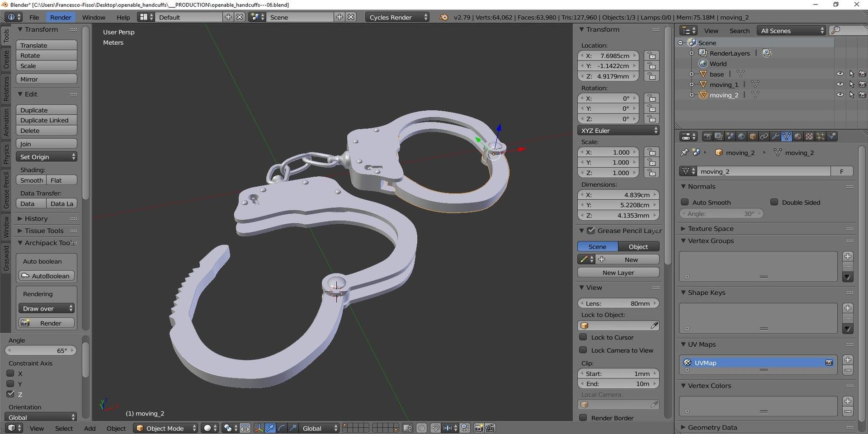Open the World properties globe icon

coord(741,136)
